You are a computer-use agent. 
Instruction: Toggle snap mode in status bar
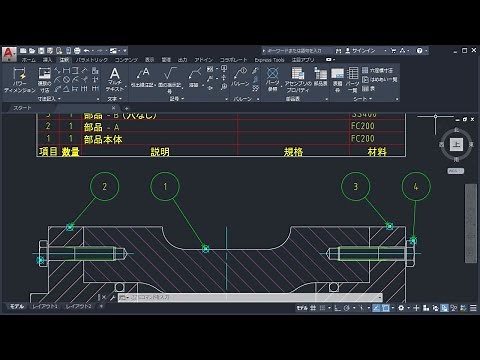322,308
